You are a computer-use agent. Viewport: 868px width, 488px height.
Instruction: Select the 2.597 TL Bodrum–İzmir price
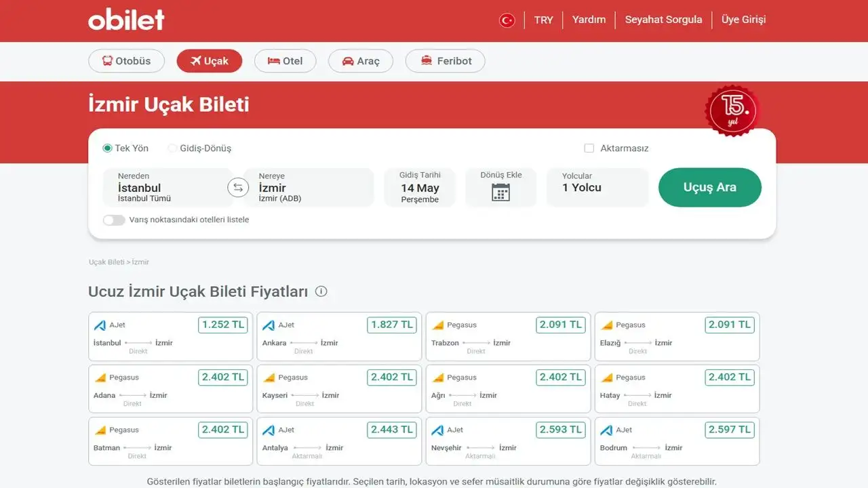730,429
